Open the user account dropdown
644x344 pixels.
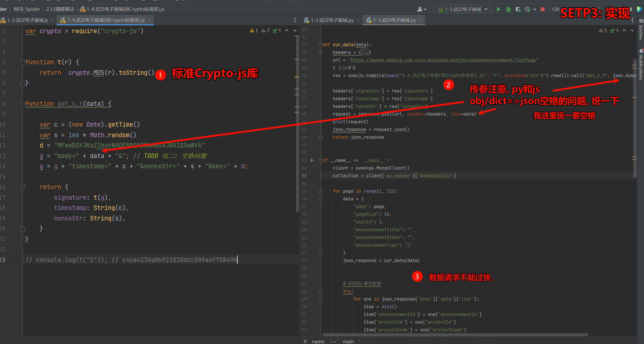pos(421,9)
